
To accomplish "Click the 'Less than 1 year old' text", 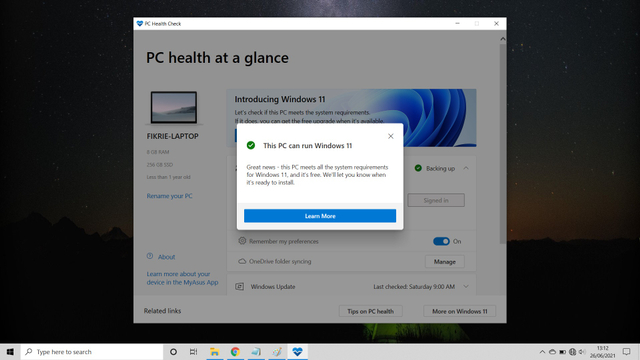I will coord(169,177).
